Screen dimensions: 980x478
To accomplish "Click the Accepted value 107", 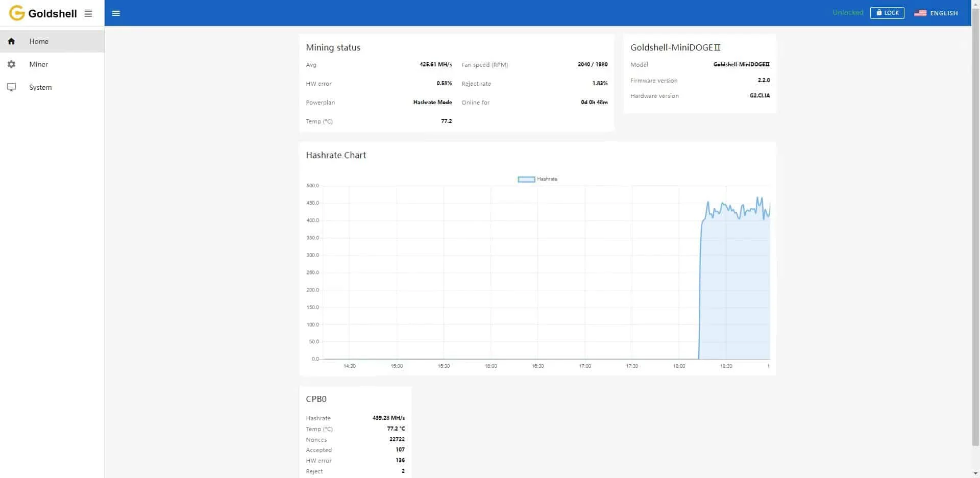I will [400, 450].
